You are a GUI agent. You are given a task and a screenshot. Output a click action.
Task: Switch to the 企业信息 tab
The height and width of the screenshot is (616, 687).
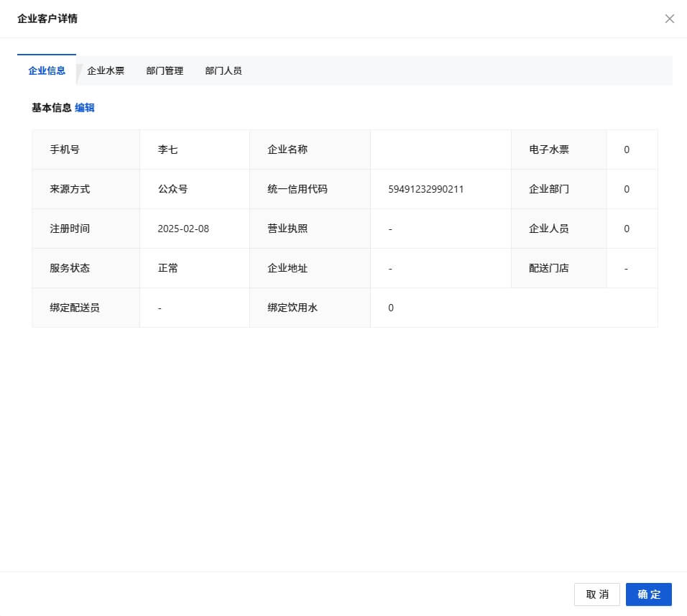[47, 70]
